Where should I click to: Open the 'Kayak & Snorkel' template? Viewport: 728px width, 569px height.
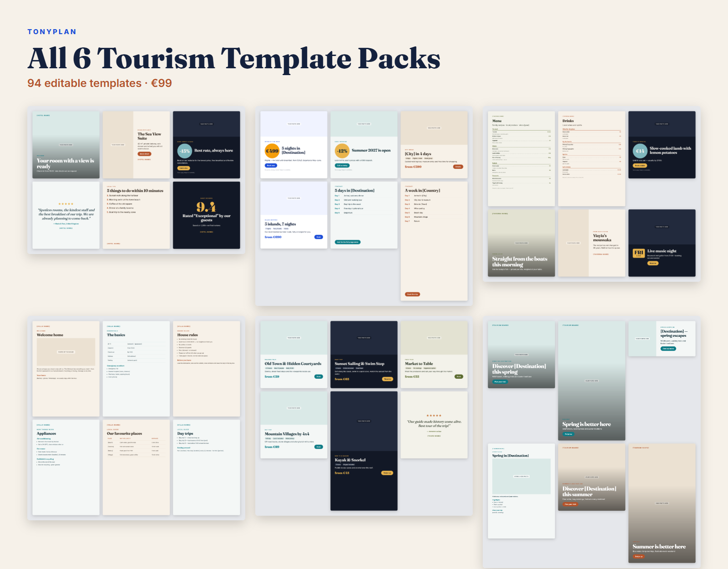point(364,451)
